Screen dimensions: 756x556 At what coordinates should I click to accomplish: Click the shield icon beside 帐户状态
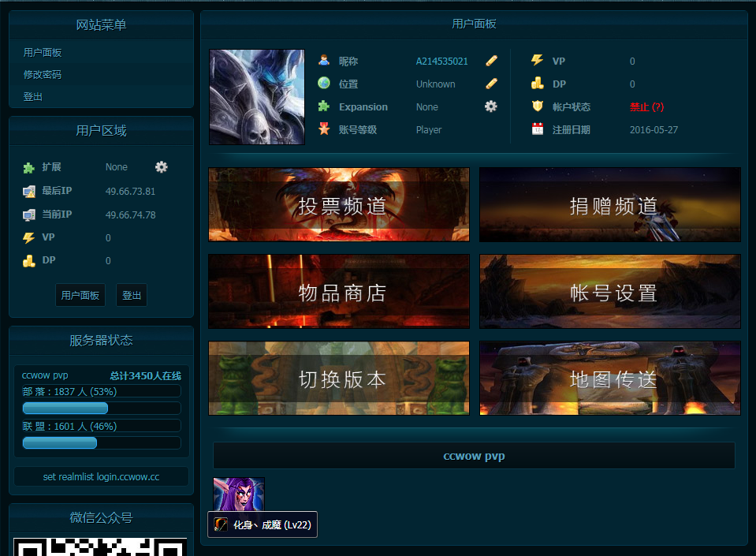click(x=536, y=107)
